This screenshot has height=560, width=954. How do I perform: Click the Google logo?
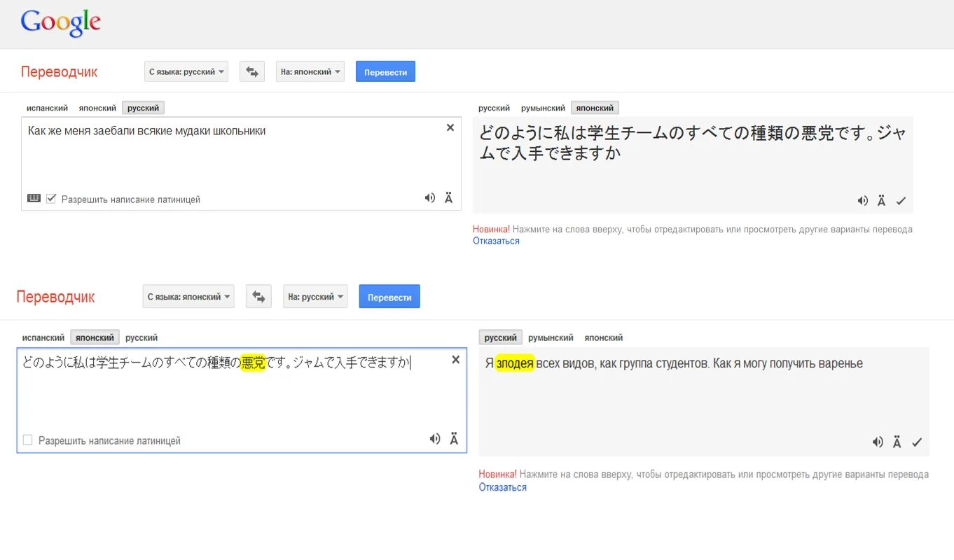(x=61, y=23)
